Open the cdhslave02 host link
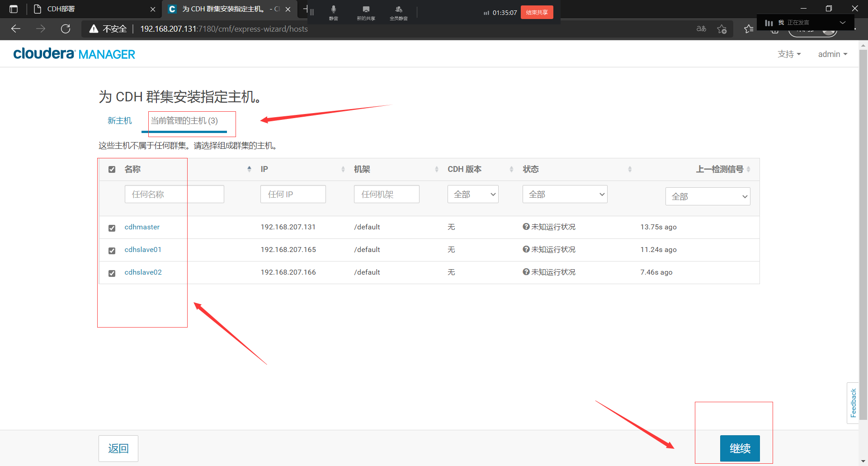The width and height of the screenshot is (868, 466). [143, 272]
